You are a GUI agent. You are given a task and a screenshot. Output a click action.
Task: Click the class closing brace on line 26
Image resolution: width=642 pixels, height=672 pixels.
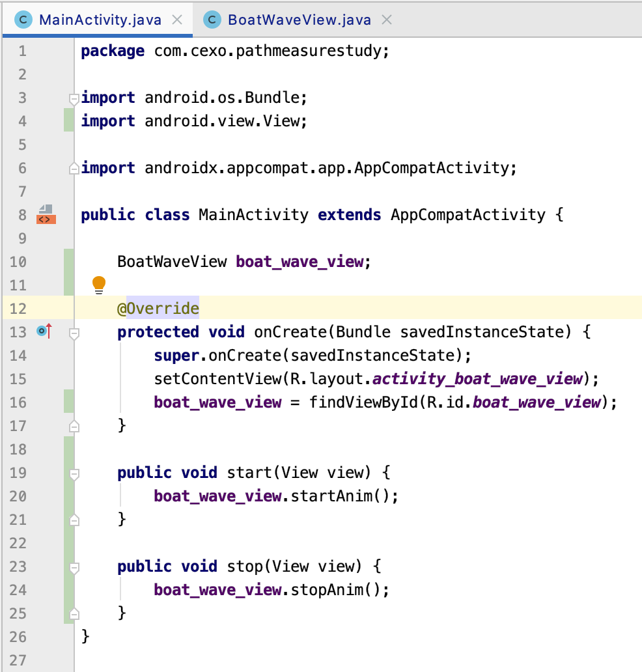(85, 636)
